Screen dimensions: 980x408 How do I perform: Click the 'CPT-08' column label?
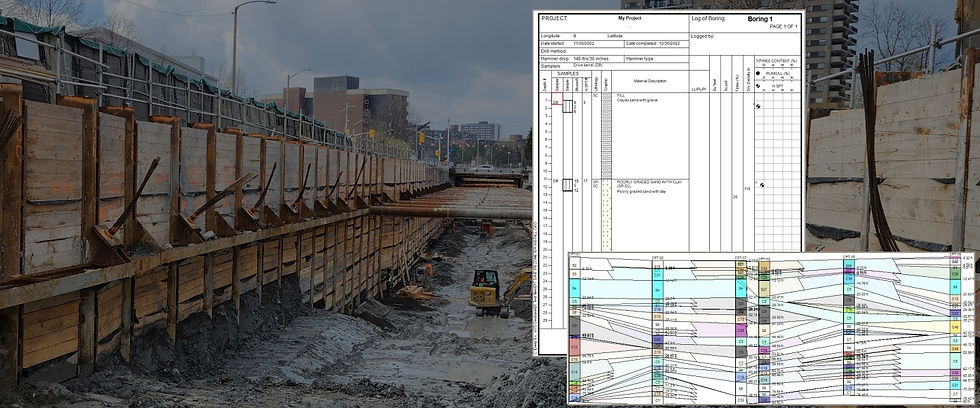(x=849, y=256)
